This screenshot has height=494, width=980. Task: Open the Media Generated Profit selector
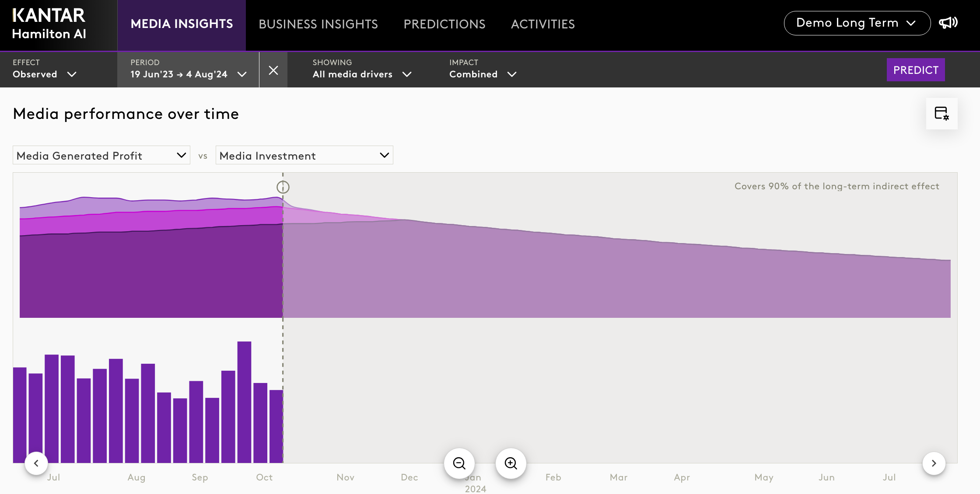click(x=101, y=155)
